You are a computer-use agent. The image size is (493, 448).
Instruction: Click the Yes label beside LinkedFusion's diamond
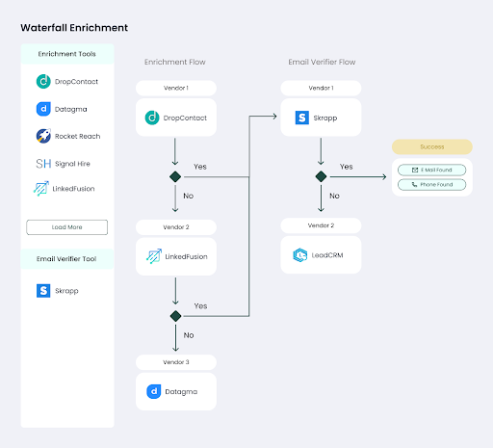(x=200, y=305)
